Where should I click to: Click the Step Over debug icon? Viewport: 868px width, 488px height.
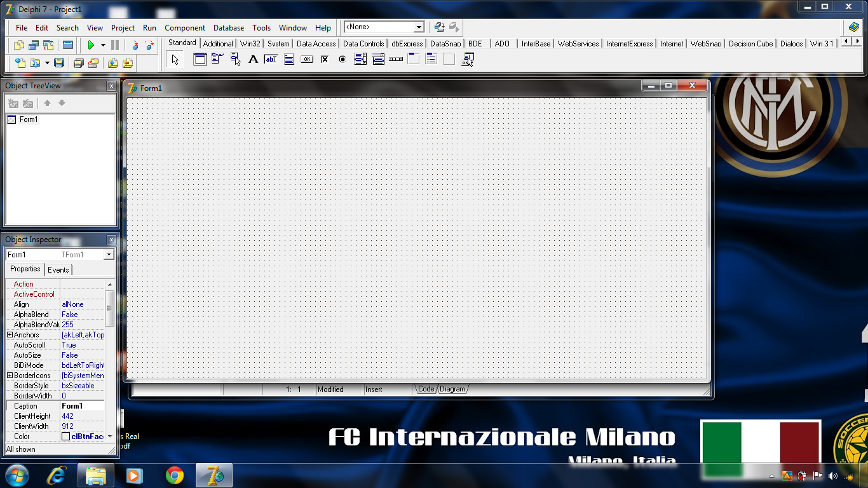point(149,45)
